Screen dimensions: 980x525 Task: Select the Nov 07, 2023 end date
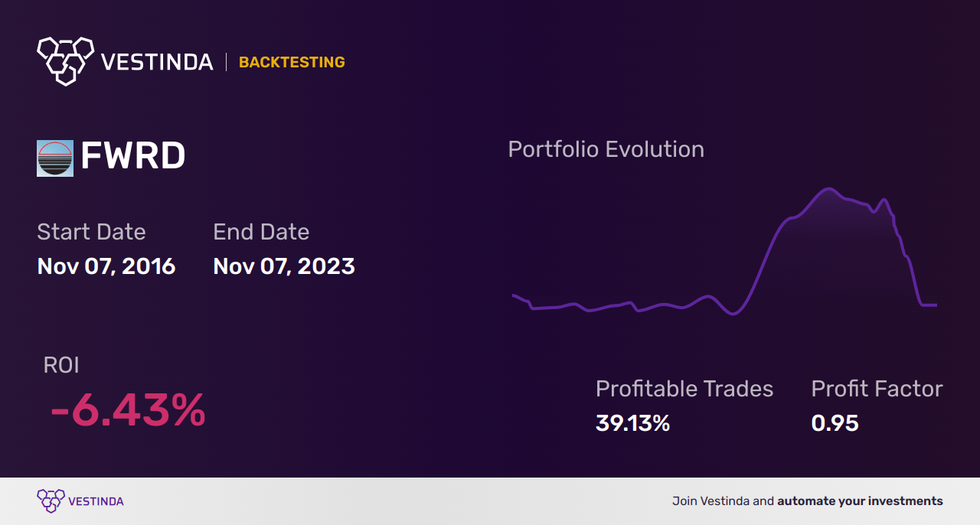284,266
